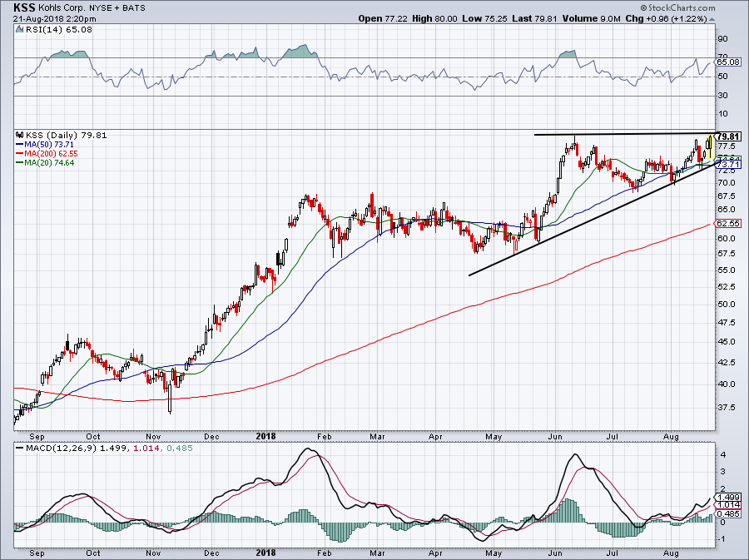Click the 'Chg +0.96 (+1.22%)' value

pyautogui.click(x=666, y=19)
